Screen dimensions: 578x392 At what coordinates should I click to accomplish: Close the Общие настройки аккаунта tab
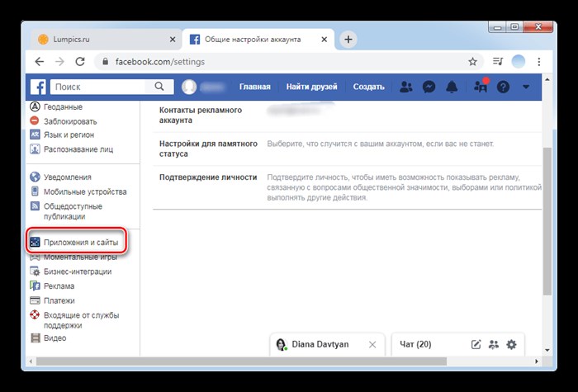point(324,40)
